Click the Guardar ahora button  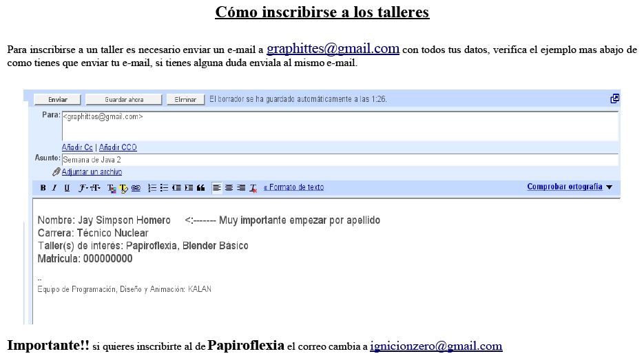click(124, 99)
